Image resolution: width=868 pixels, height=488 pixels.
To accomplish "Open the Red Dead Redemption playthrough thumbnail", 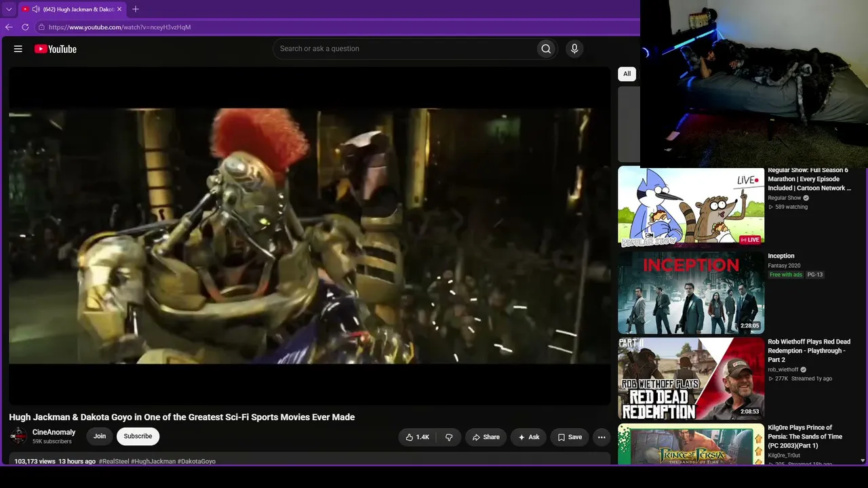I will coord(691,379).
